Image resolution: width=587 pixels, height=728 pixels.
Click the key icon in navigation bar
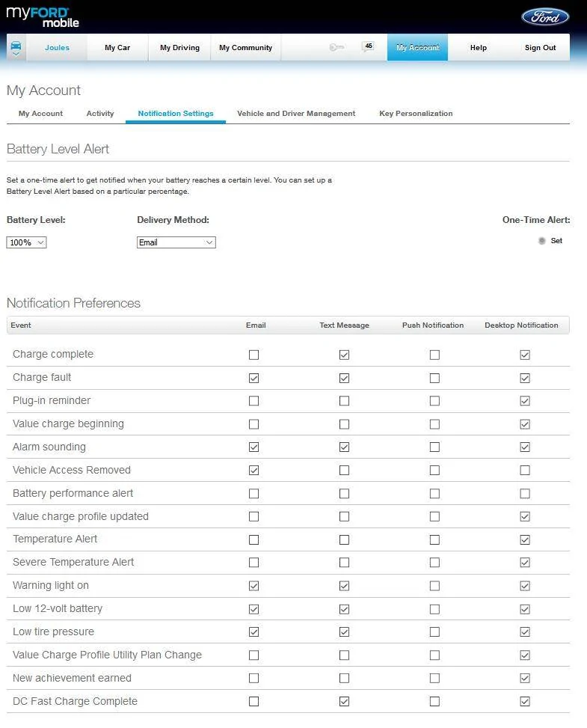(x=336, y=47)
